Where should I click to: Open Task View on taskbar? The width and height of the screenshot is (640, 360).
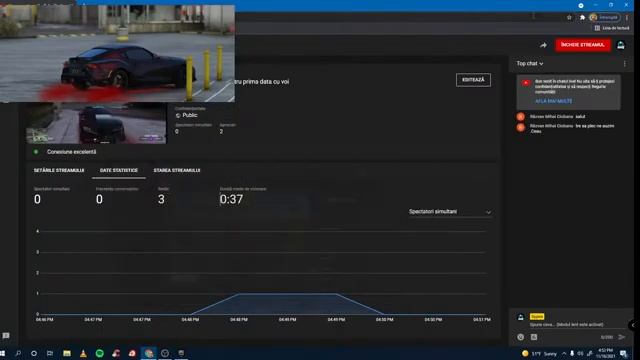[50, 353]
